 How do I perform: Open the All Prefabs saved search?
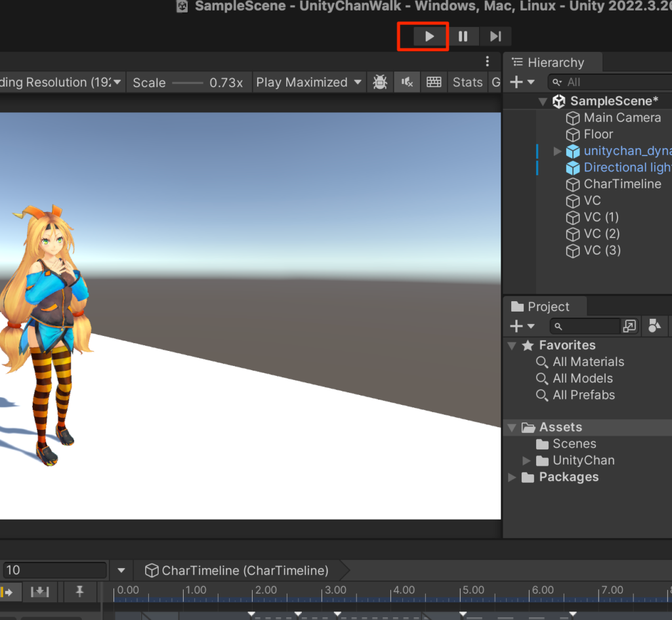tap(583, 395)
